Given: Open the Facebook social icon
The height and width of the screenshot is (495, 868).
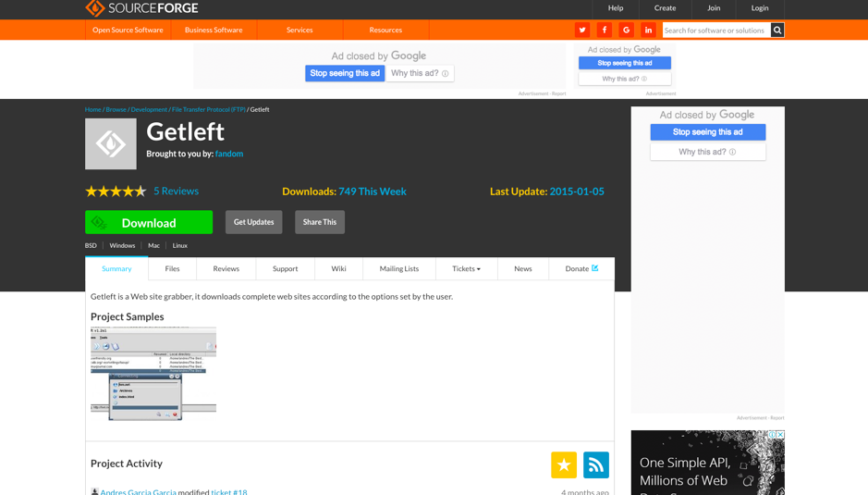Looking at the screenshot, I should [605, 30].
